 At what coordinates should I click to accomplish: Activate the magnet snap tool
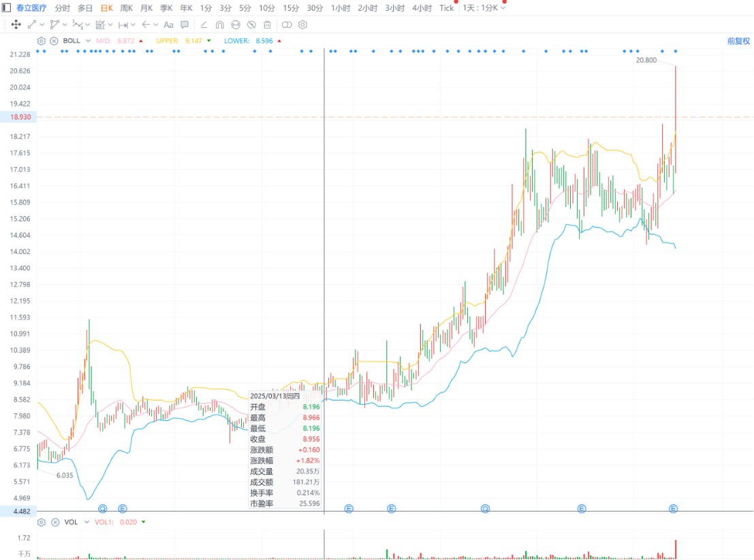(219, 25)
